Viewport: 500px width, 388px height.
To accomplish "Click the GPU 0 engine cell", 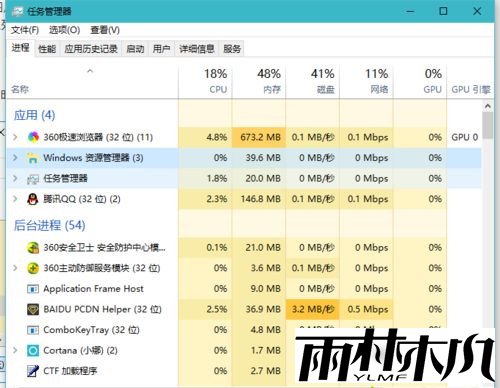I will [465, 137].
